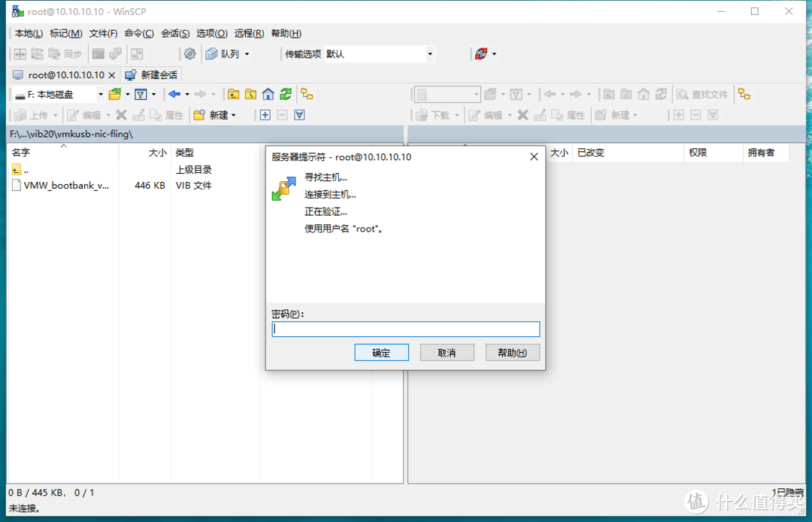Confirm the password with 确定
The width and height of the screenshot is (812, 522).
(x=382, y=353)
